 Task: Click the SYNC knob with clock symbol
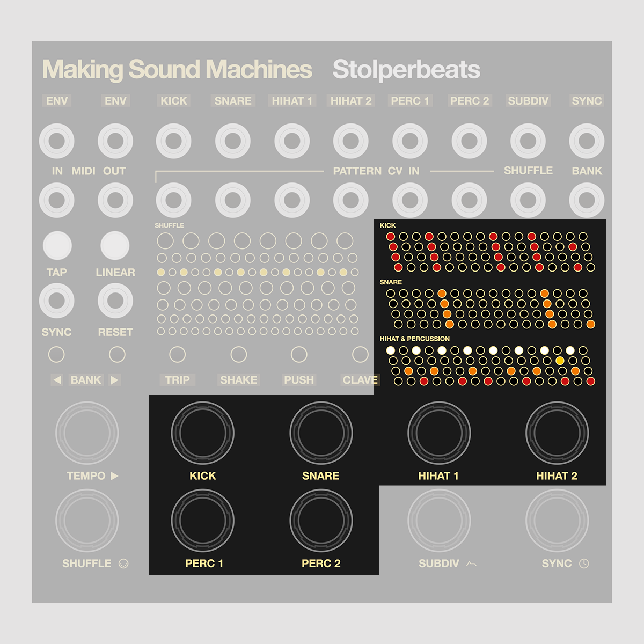pos(557,521)
